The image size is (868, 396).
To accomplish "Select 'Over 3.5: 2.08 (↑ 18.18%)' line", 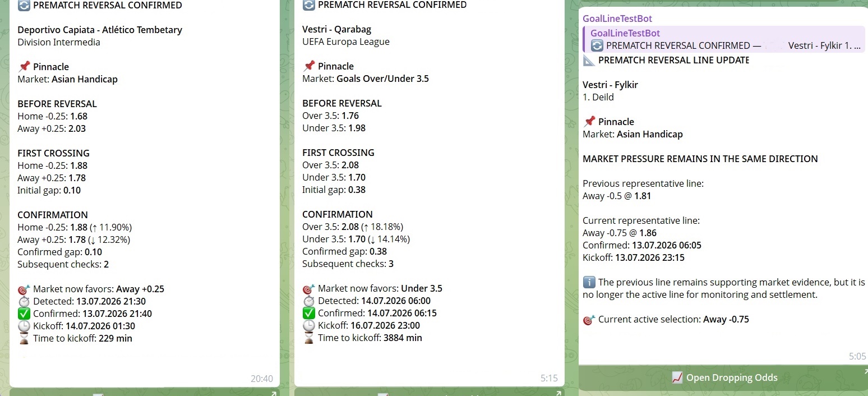I will click(353, 227).
